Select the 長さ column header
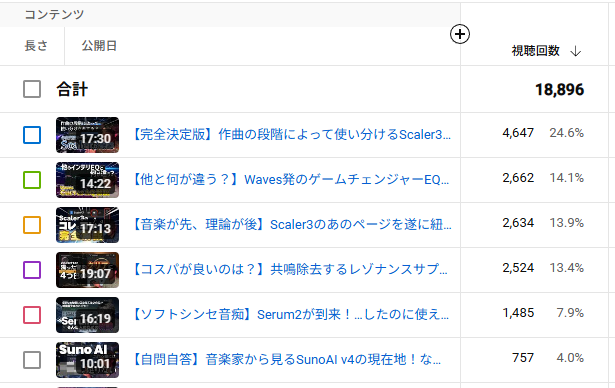Screen dimensions: 615x388 (36, 46)
